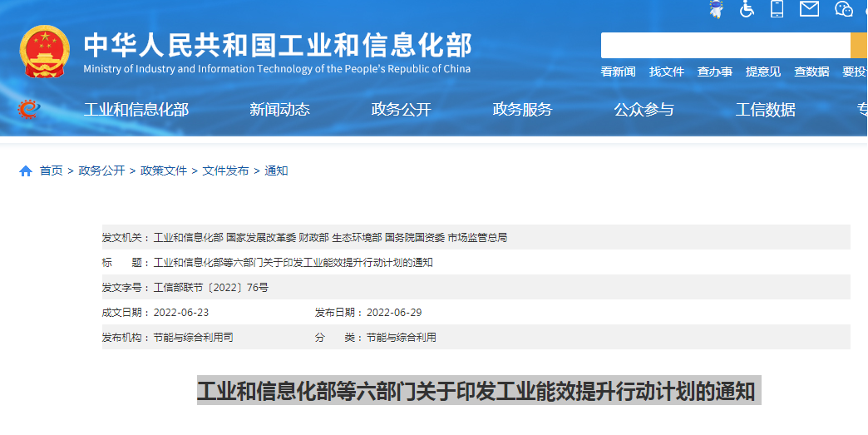Open the 找文件 quick link
Image resolution: width=868 pixels, height=435 pixels.
click(667, 72)
